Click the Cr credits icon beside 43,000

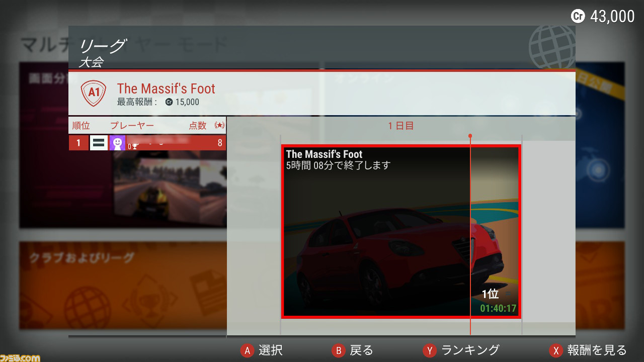pyautogui.click(x=579, y=16)
